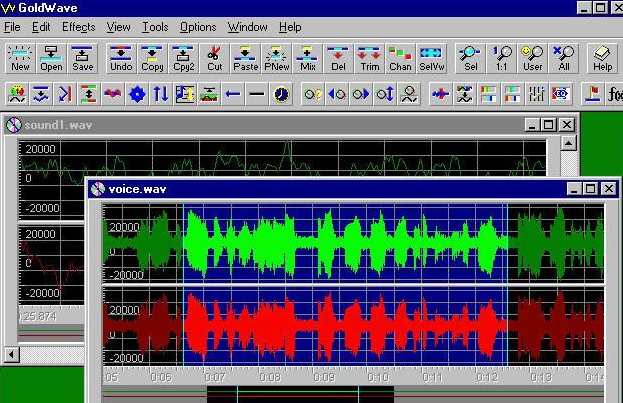Open the Effects menu

pyautogui.click(x=78, y=27)
